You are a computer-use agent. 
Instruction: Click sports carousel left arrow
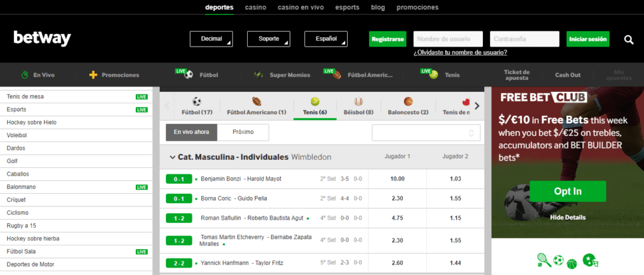pyautogui.click(x=167, y=106)
